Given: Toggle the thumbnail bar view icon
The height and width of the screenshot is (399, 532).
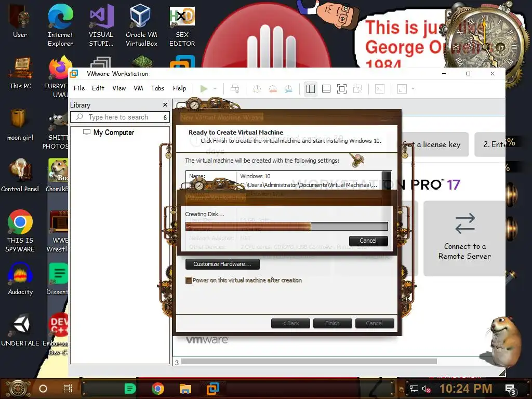Looking at the screenshot, I should tap(326, 89).
